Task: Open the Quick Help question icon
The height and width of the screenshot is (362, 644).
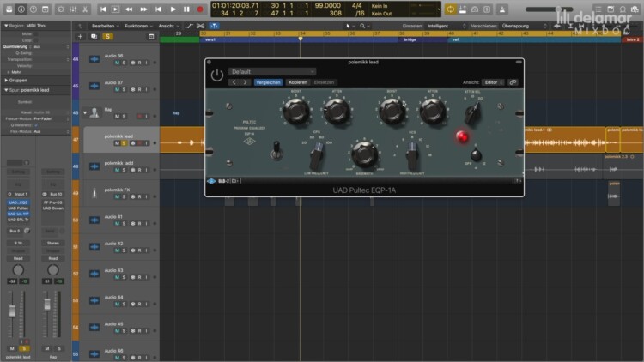Action: coord(33,9)
